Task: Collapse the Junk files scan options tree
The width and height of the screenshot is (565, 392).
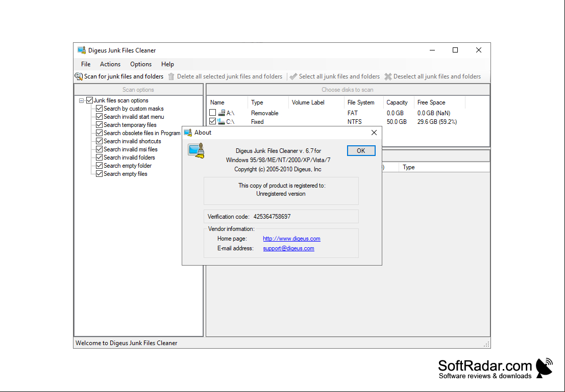Action: click(x=82, y=101)
